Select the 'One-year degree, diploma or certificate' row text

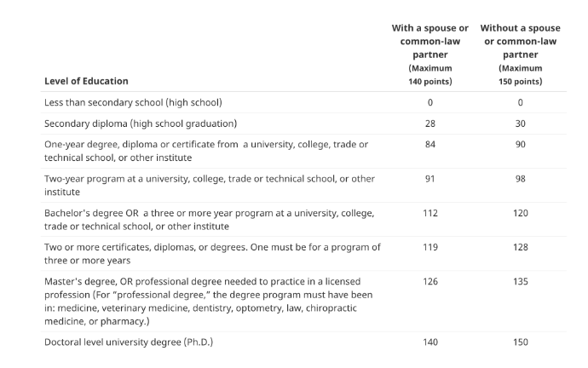(x=206, y=151)
